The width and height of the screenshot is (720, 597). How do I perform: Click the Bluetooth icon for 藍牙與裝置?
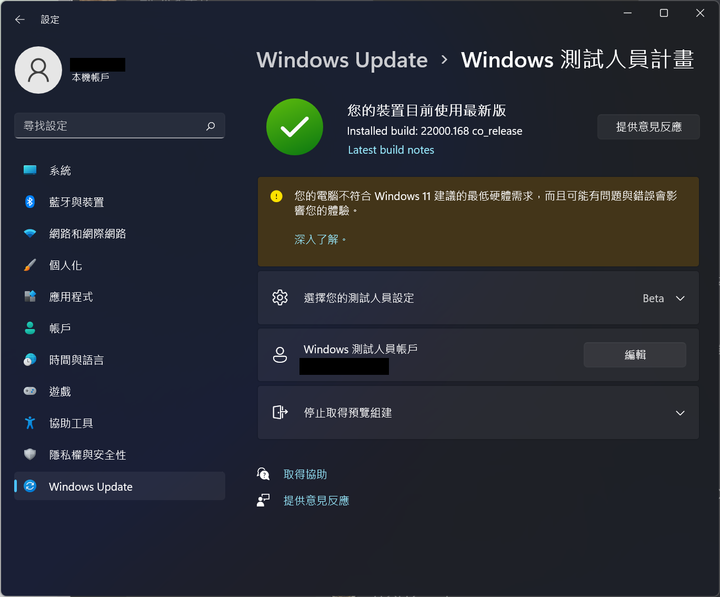30,202
